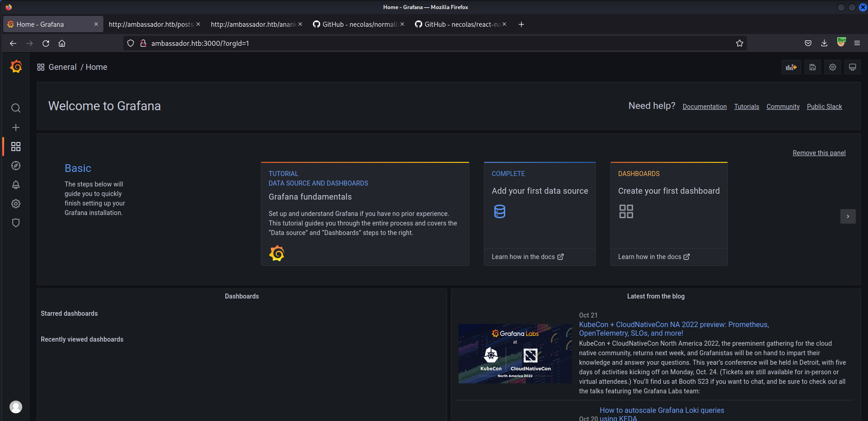Click Recently viewed dashboards label
Screen dimensions: 868x421
[82, 339]
